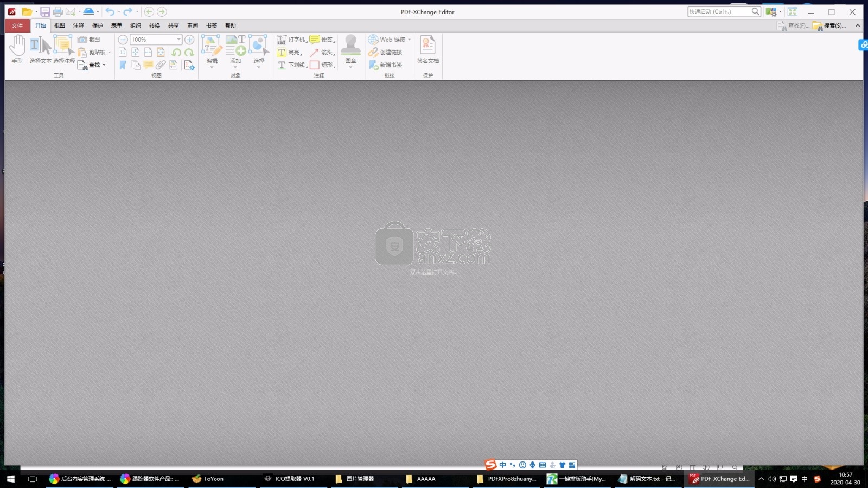Show the Comments pane icon
868x488 pixels.
point(148,65)
